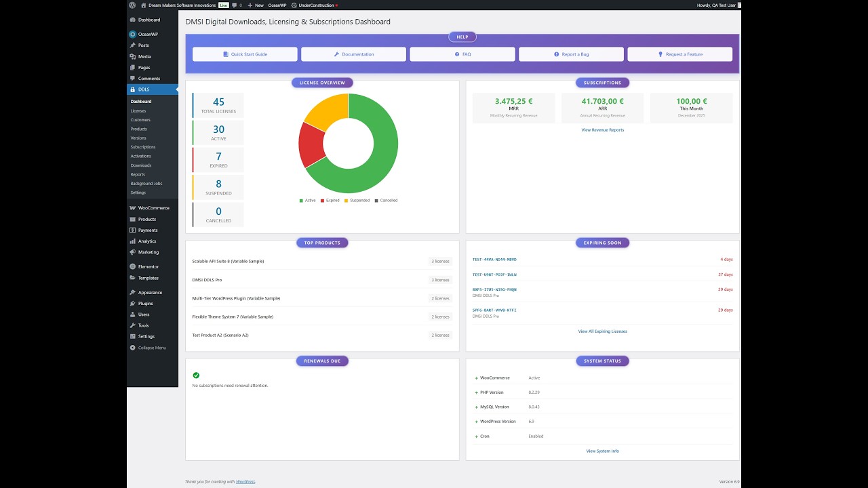Open the Documentation help button
The width and height of the screenshot is (868, 488).
(354, 54)
